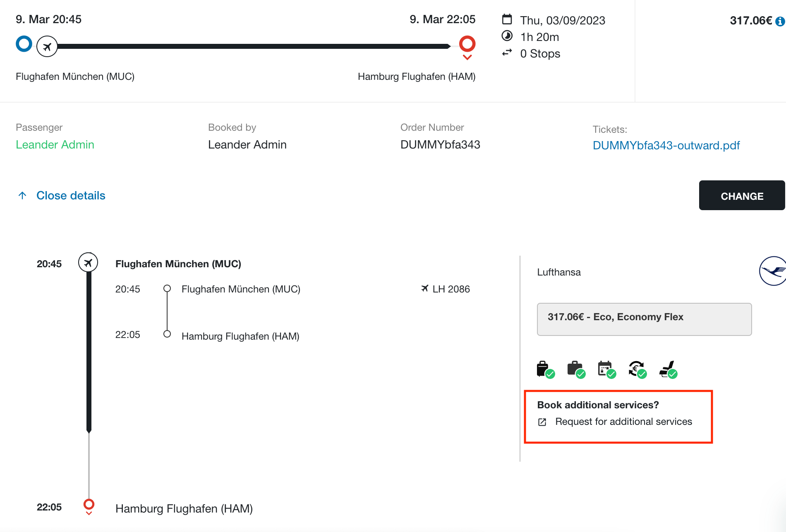Click the 317.06€ total price
The image size is (786, 532).
tap(751, 21)
